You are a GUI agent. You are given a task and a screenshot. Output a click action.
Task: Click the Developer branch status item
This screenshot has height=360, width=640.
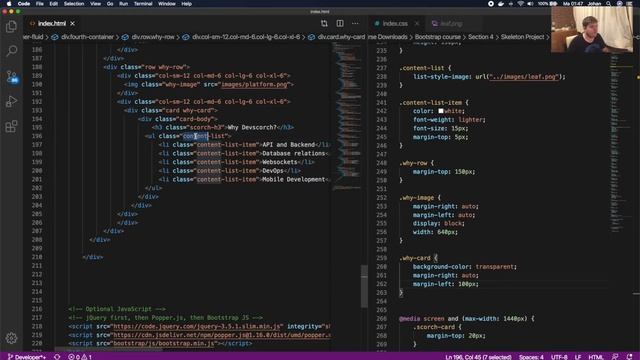tap(27, 357)
